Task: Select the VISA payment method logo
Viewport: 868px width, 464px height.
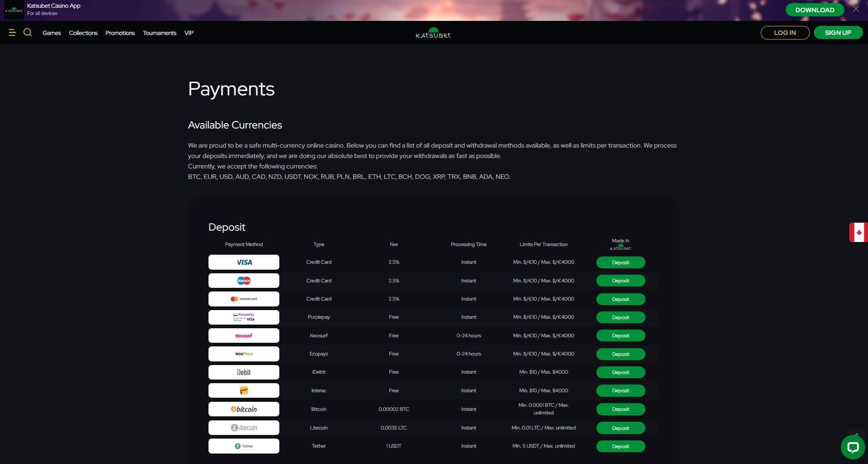Action: [244, 262]
